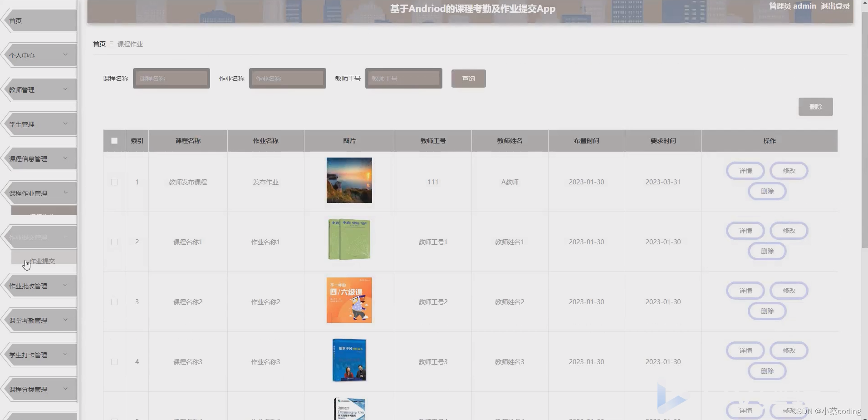This screenshot has height=420, width=868.
Task: Expand the 作业批改管理 menu chevron
Action: click(x=65, y=286)
